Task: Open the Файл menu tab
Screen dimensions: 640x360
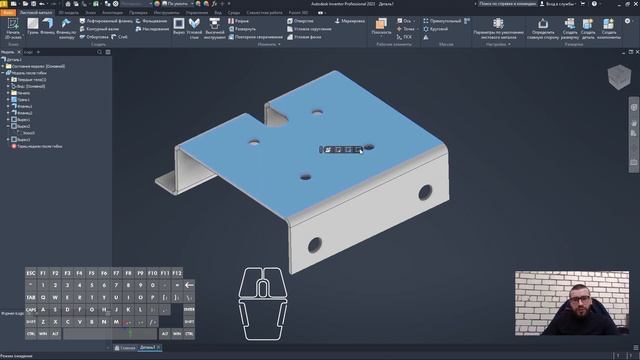Action: click(8, 13)
